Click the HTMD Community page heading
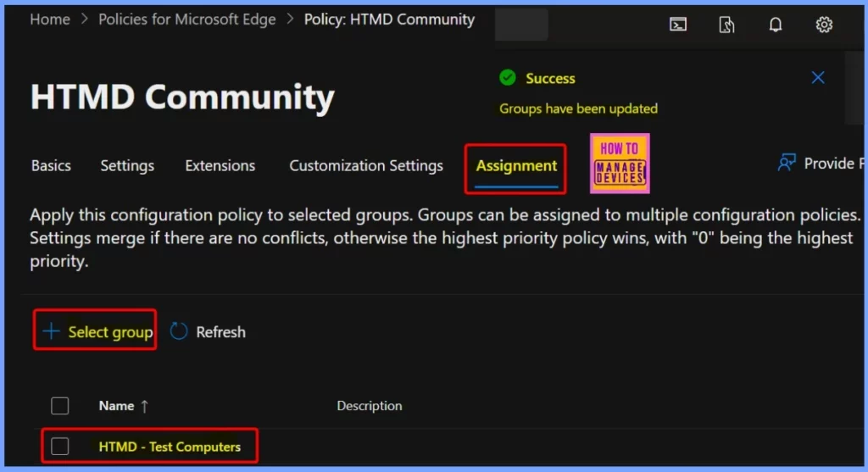 point(182,97)
